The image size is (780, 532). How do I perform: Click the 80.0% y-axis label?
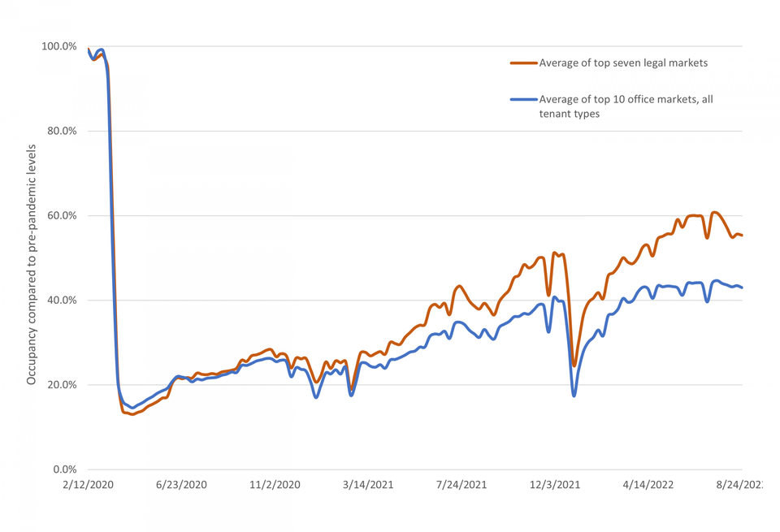point(62,132)
